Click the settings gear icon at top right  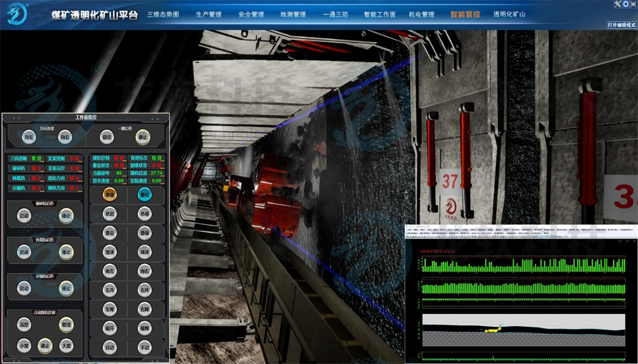coord(625,4)
